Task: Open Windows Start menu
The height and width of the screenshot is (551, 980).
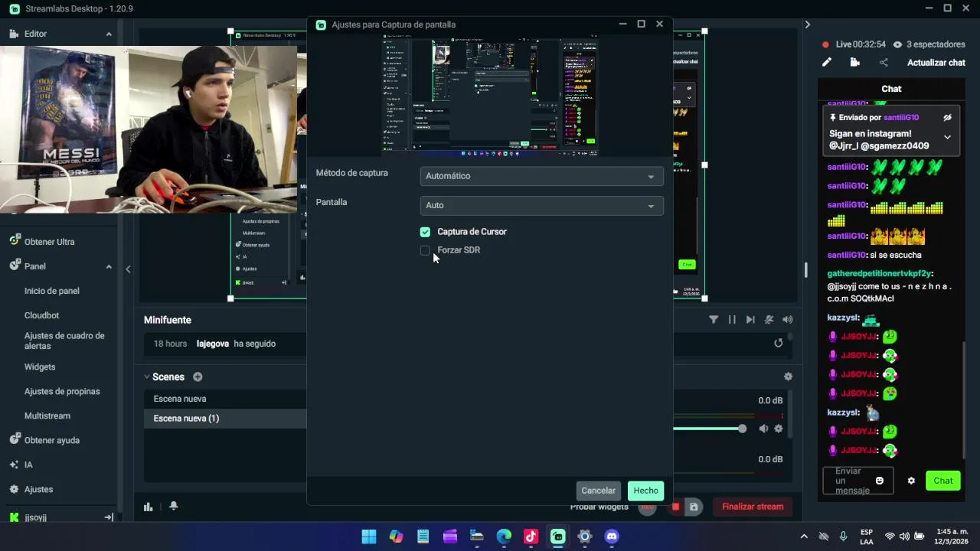Action: (x=369, y=536)
